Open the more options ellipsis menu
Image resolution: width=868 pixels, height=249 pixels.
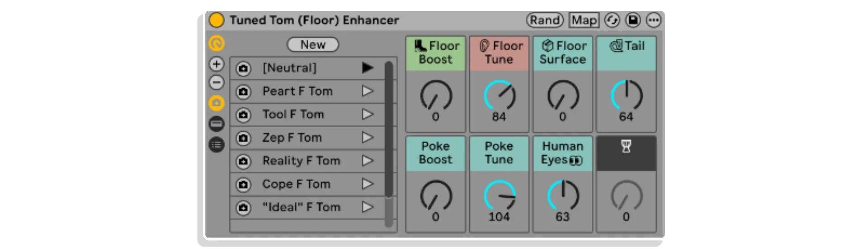(654, 20)
